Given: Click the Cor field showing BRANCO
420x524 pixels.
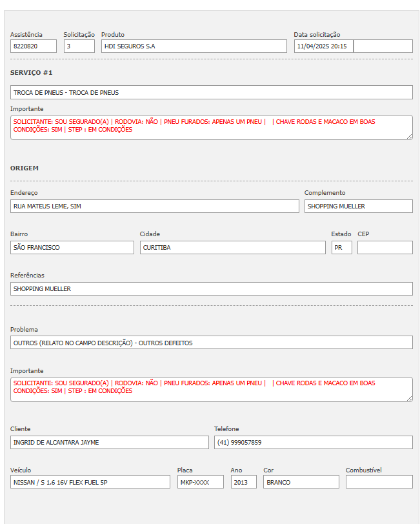Looking at the screenshot, I should (x=301, y=482).
